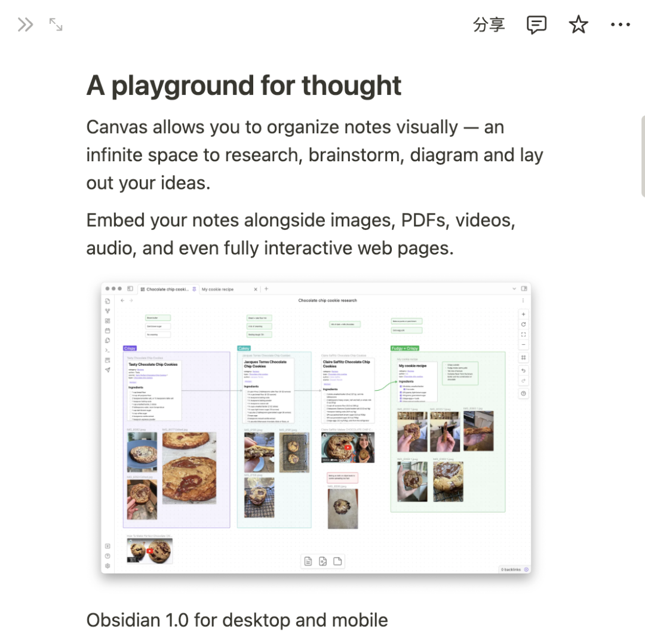Click the paragraph starting 'Embed your notes alongside images'
645x644 pixels.
tap(300, 234)
